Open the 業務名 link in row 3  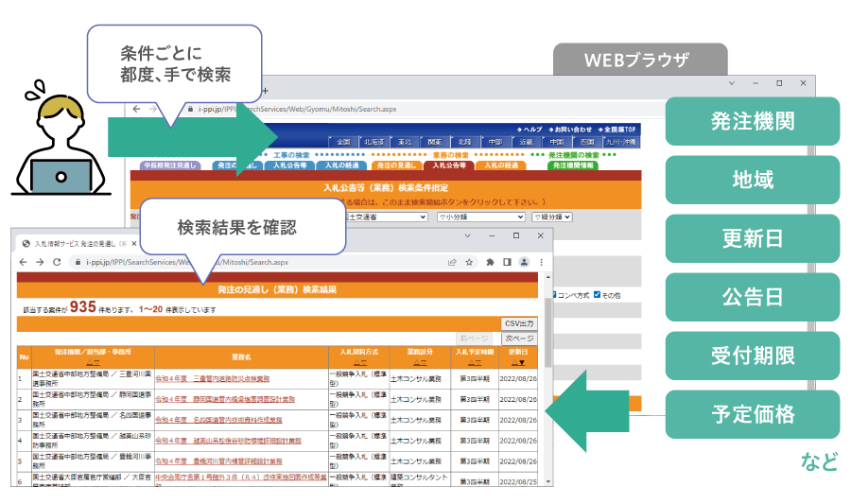[218, 420]
